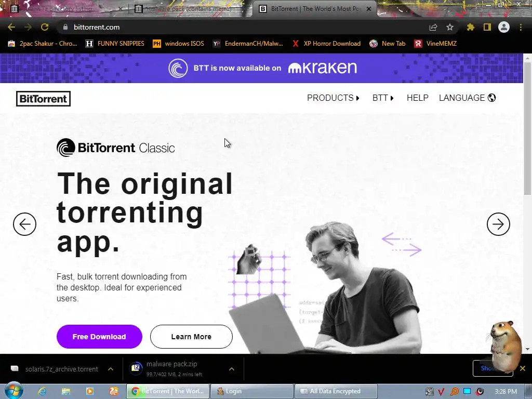Switch to the Login taskbar window
Viewport: 532px width, 399px height.
[x=252, y=391]
